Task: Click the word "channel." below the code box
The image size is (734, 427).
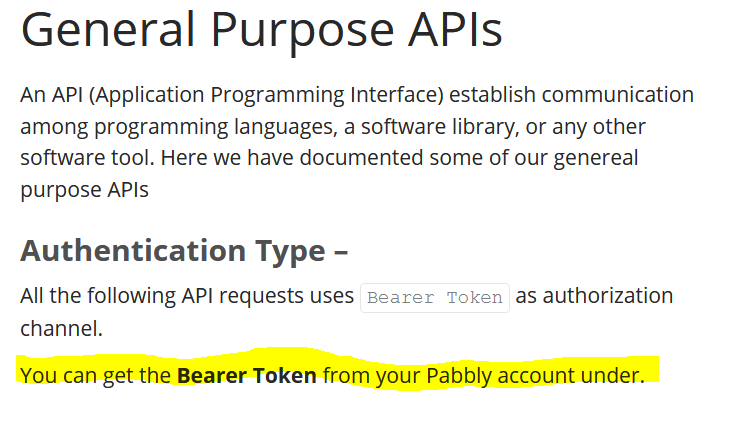Action: pyautogui.click(x=61, y=327)
